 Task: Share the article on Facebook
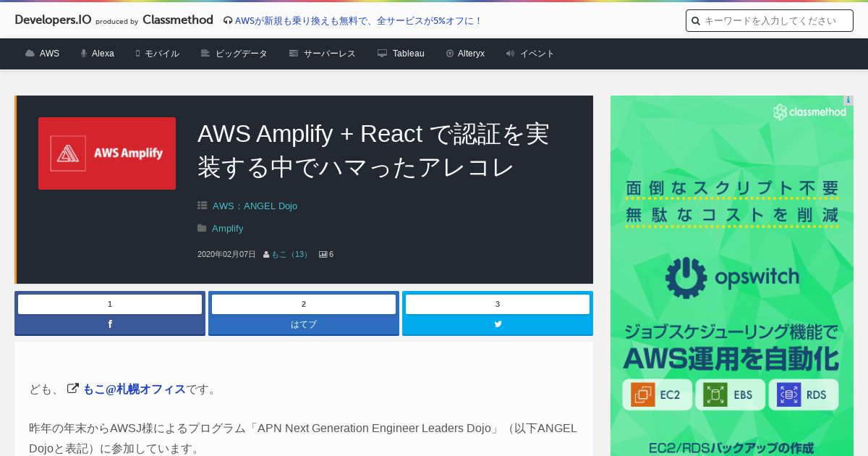[110, 324]
